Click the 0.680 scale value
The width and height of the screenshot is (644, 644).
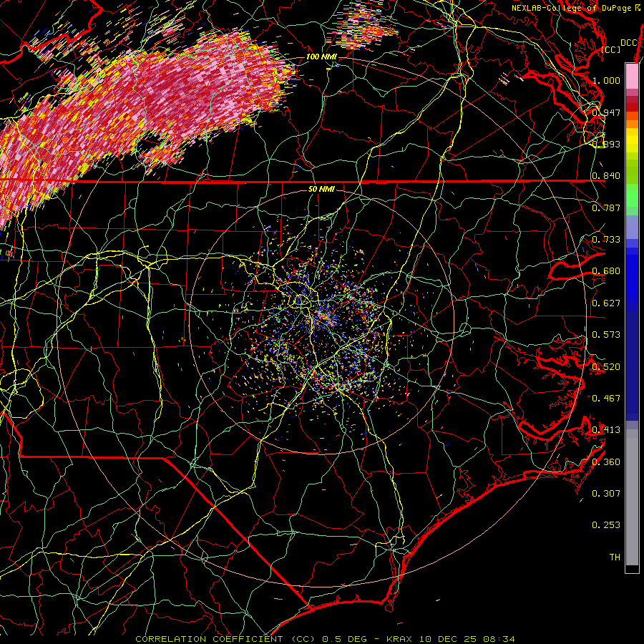(x=606, y=271)
